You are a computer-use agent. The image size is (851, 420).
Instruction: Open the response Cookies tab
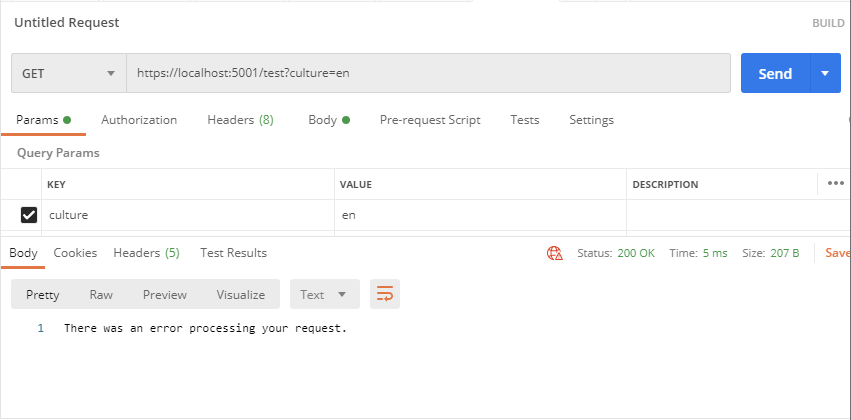pos(75,253)
